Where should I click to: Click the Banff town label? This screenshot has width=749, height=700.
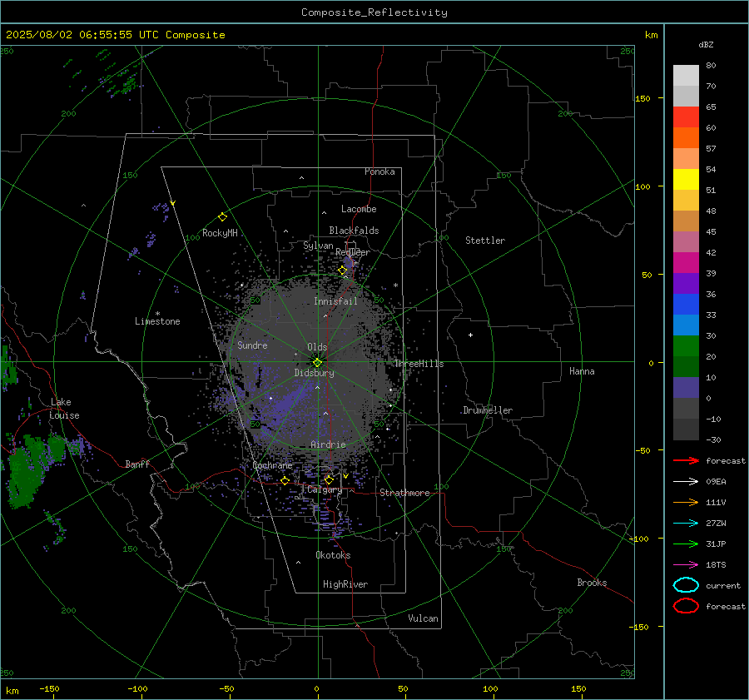click(x=137, y=464)
